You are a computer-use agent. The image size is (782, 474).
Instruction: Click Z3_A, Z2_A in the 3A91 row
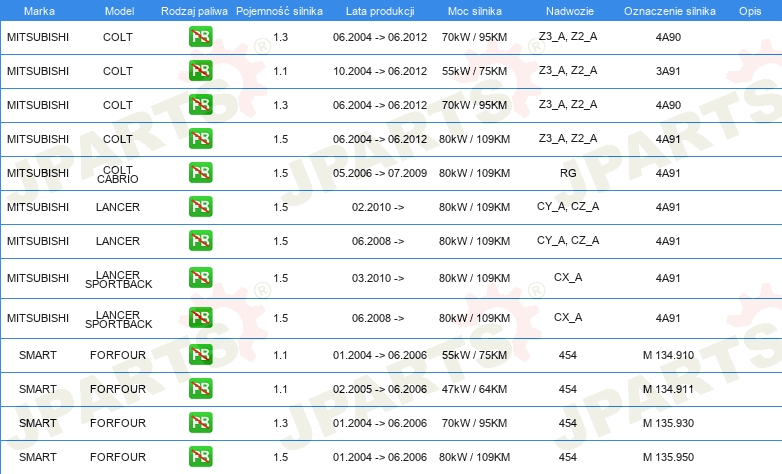568,70
